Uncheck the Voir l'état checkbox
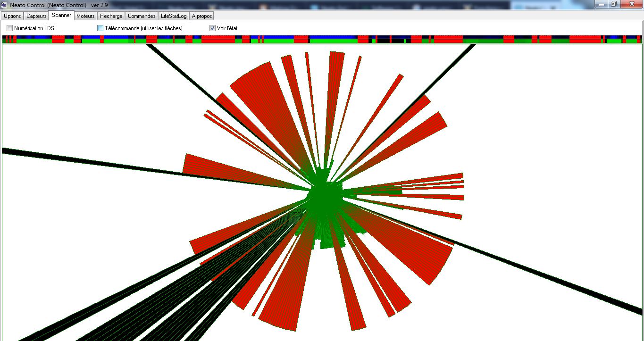This screenshot has height=341, width=644. point(212,28)
